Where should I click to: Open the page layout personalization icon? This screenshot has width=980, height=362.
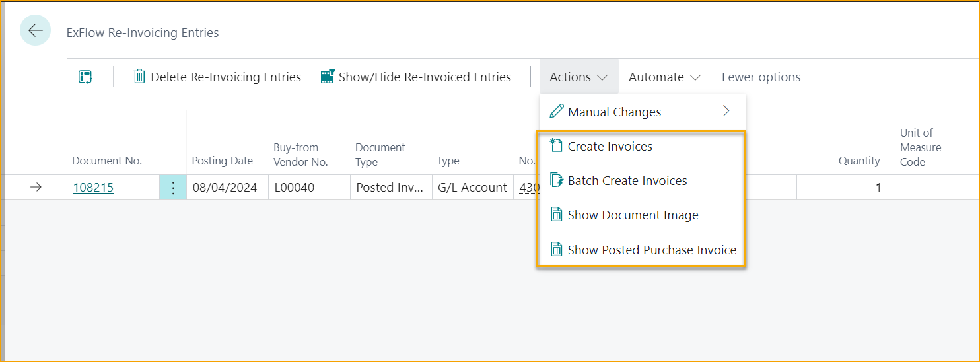pos(85,77)
